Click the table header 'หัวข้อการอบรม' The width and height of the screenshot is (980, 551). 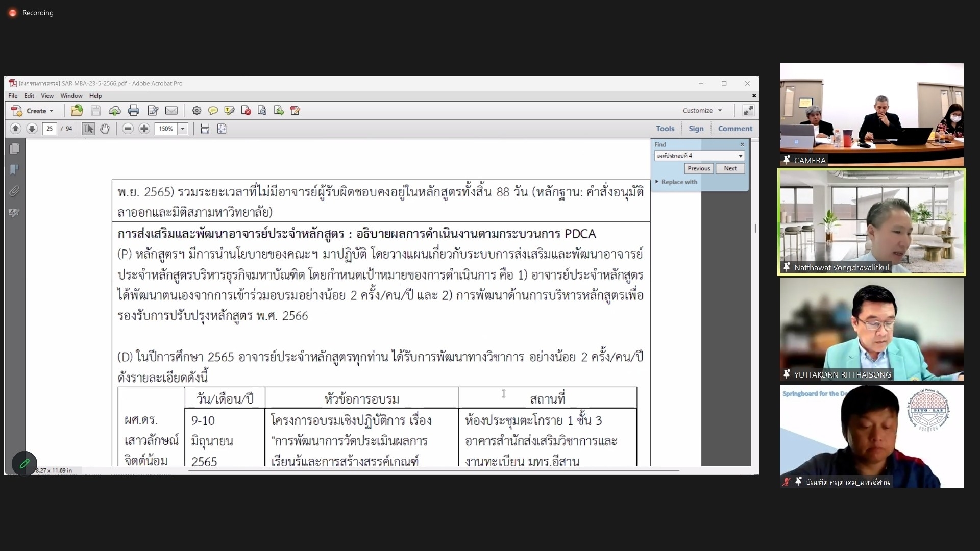tap(362, 399)
